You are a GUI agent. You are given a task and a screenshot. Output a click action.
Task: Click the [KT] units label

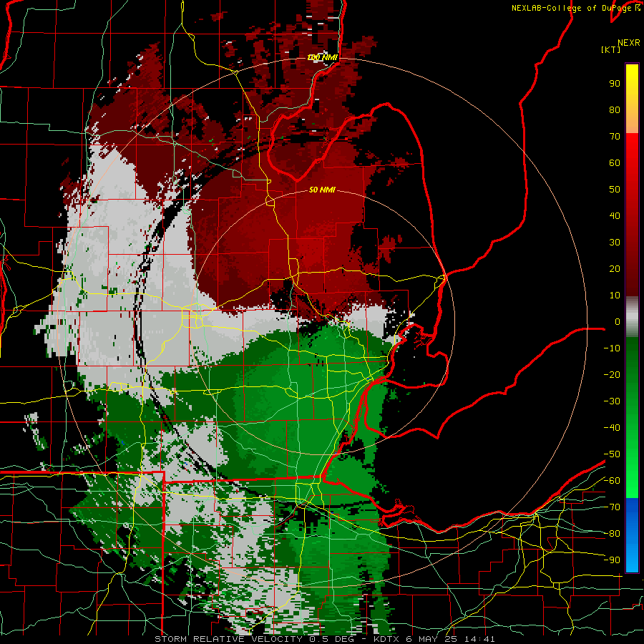(x=611, y=49)
